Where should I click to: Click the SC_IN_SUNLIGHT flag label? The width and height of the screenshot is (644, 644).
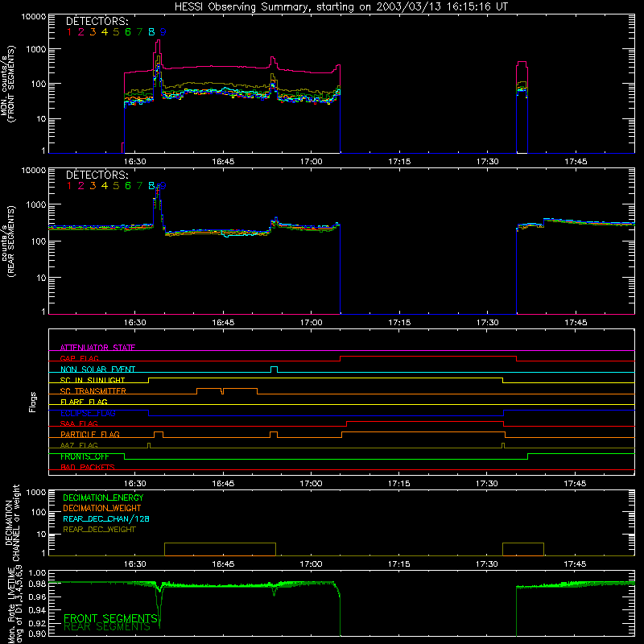(93, 380)
